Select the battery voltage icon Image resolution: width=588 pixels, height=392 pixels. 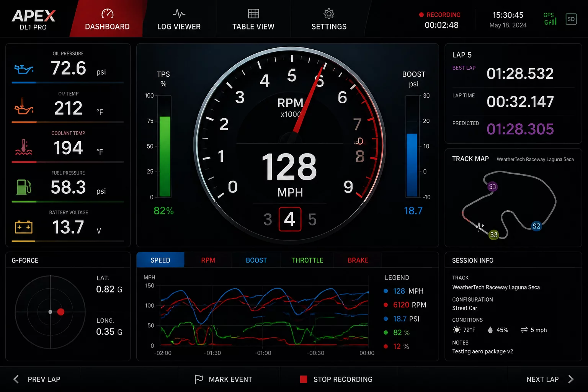coord(24,227)
